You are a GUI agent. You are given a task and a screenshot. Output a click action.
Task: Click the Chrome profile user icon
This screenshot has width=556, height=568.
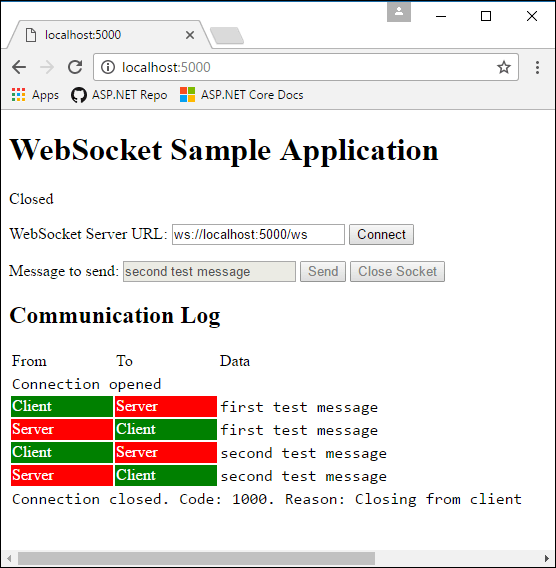tap(399, 12)
